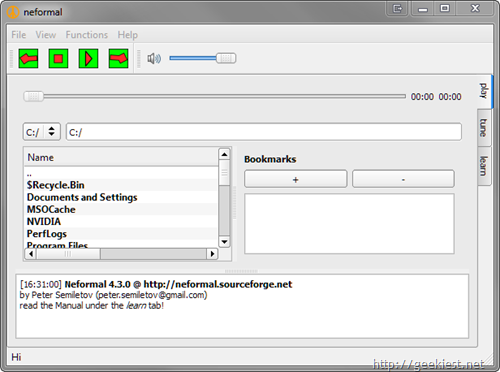The image size is (500, 372).
Task: Click the speaker volume icon
Action: pyautogui.click(x=154, y=59)
